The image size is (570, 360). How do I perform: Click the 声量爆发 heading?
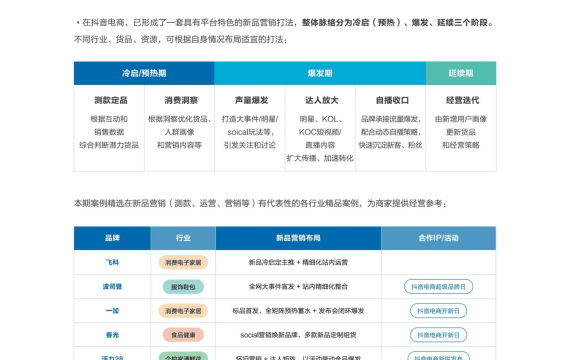(252, 100)
